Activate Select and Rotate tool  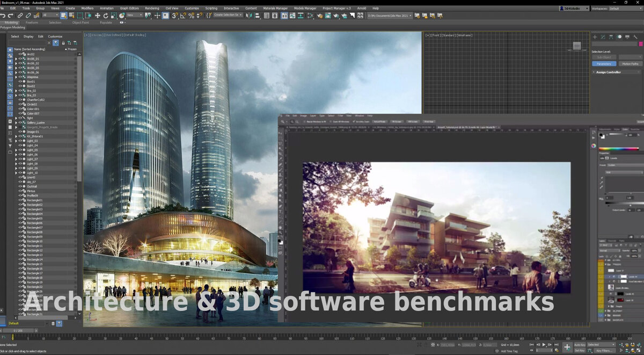coord(105,16)
